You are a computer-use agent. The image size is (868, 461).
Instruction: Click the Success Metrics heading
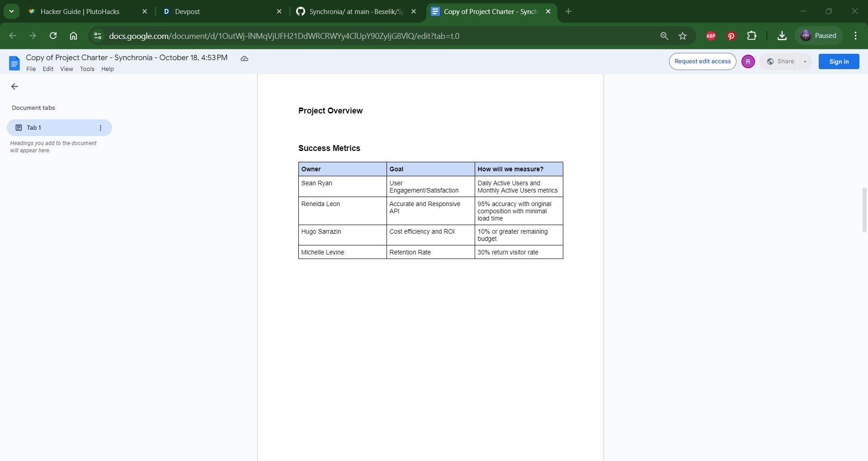(x=329, y=148)
